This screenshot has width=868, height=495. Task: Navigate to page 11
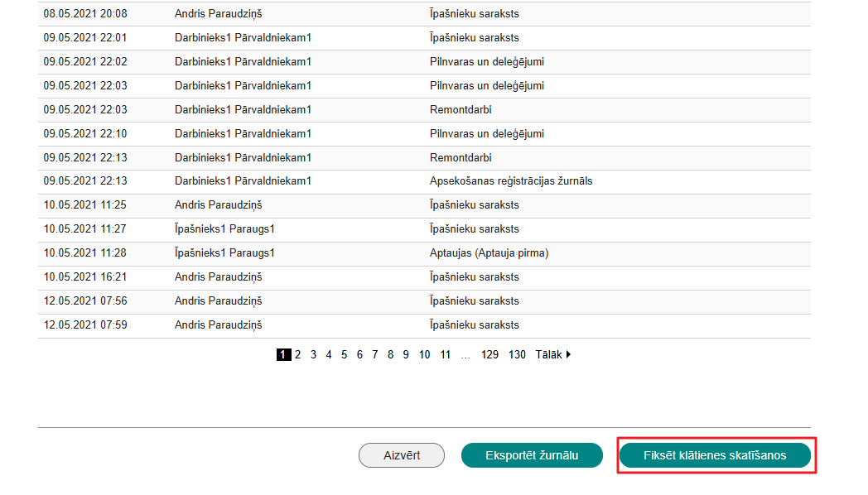pos(446,354)
